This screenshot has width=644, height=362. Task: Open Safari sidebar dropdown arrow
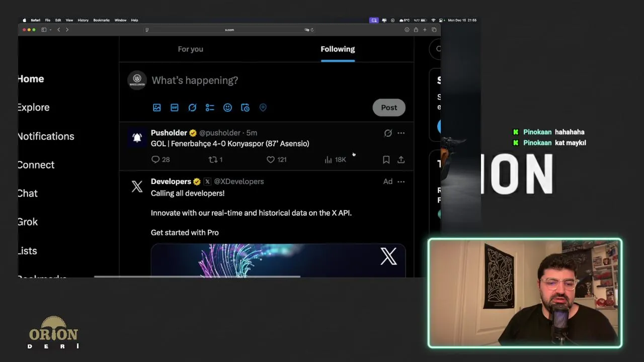[x=50, y=30]
